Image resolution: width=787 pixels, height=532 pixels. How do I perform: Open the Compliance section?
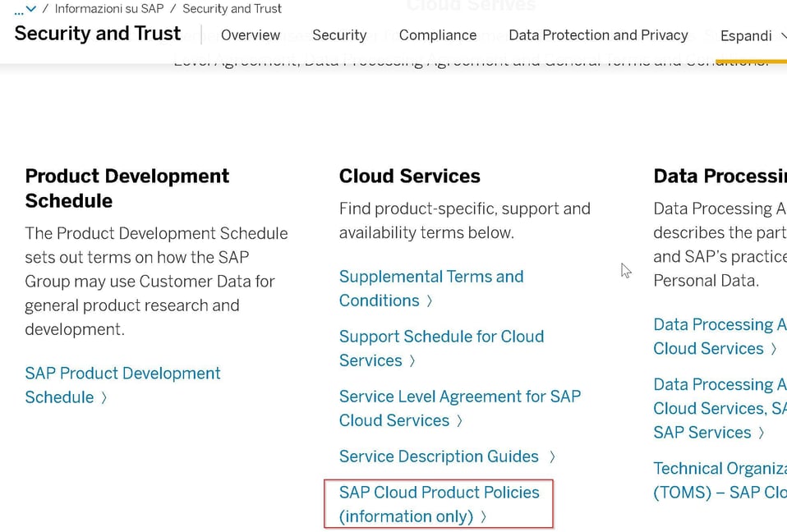click(x=437, y=35)
